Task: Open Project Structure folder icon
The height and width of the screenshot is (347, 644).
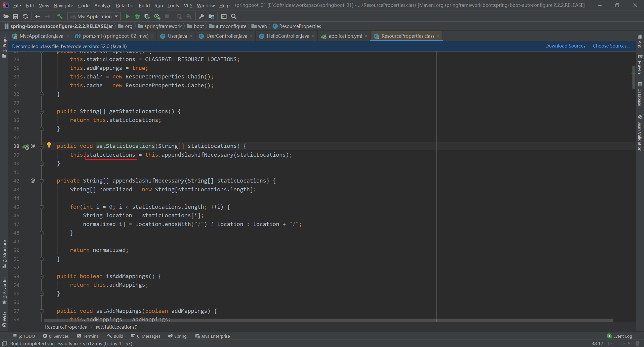Action: (211, 16)
